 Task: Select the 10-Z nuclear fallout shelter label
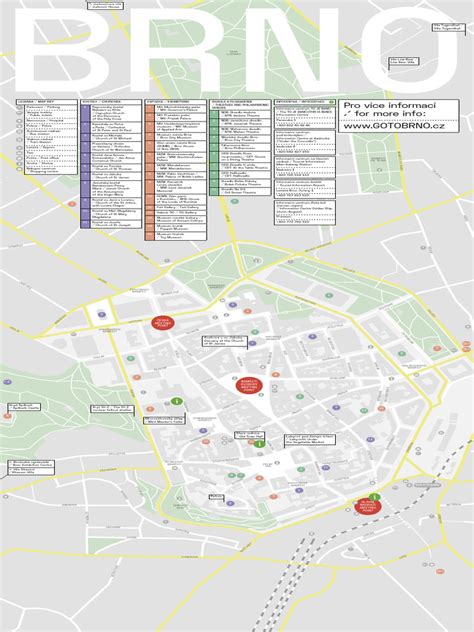tap(112, 410)
